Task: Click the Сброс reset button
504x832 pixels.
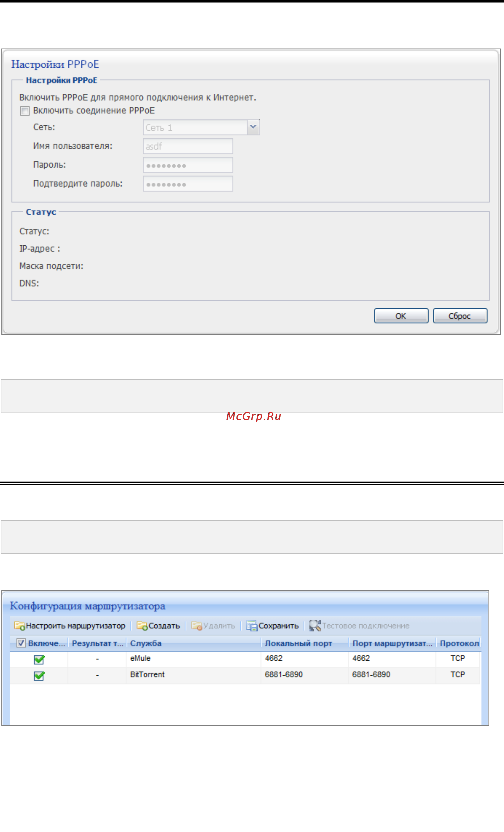Action: [460, 316]
